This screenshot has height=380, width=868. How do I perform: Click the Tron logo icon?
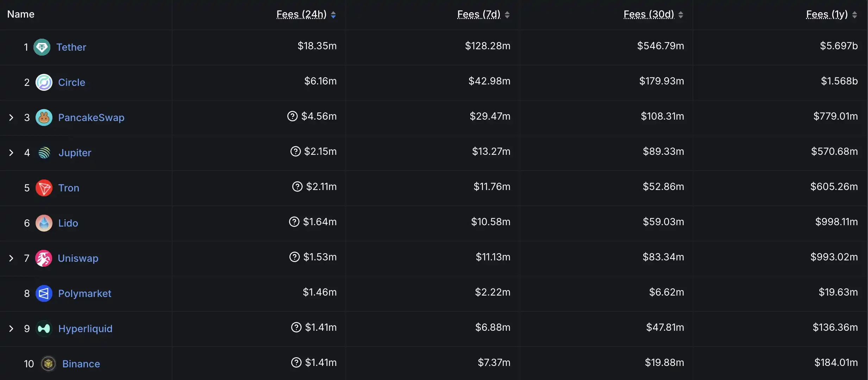click(x=44, y=188)
